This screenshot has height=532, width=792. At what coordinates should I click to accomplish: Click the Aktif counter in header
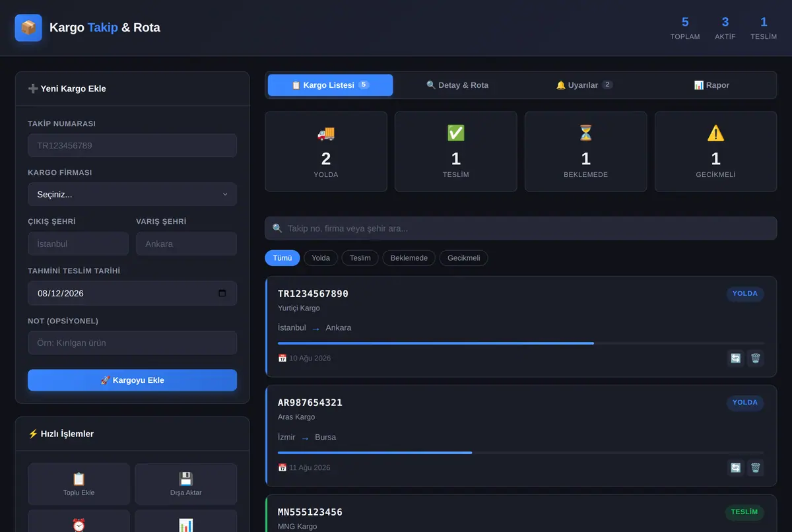click(x=725, y=28)
